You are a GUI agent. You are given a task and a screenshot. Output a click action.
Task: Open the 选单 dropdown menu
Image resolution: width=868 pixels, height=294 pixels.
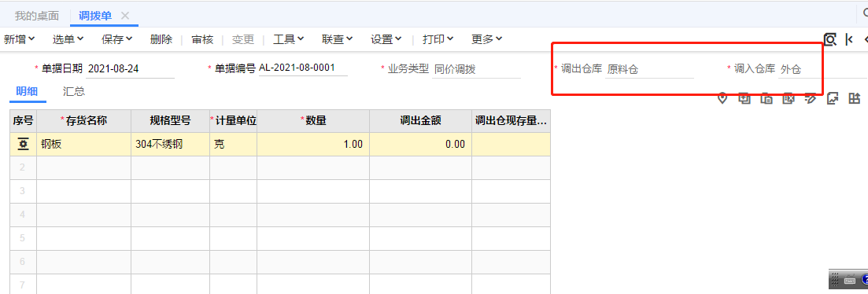68,39
